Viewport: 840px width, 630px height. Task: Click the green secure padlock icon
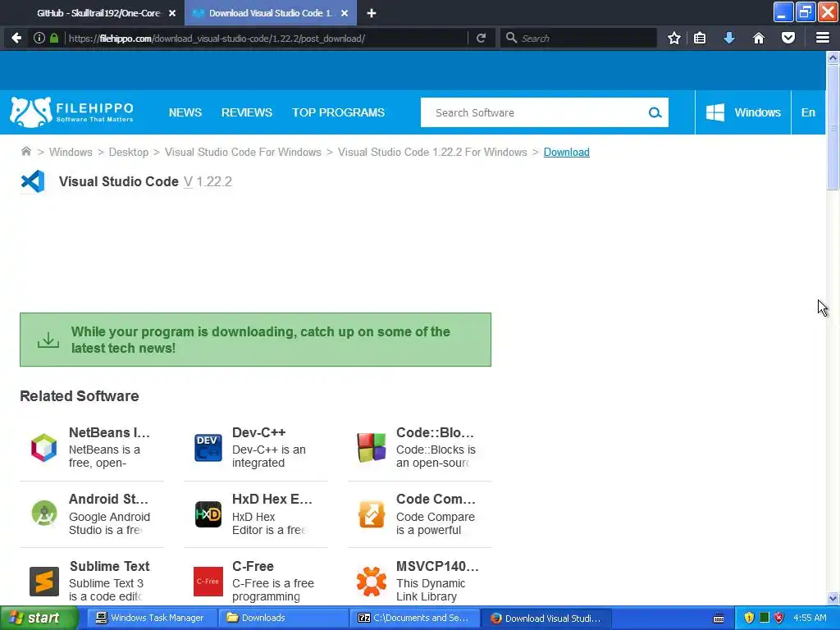[54, 38]
